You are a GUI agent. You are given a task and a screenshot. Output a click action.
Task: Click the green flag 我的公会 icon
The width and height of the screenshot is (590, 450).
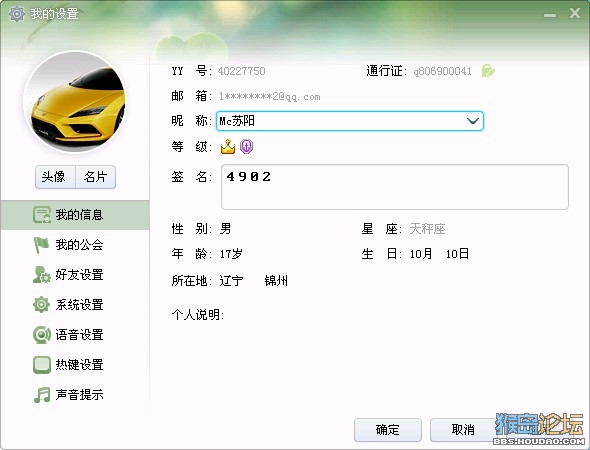pos(41,245)
